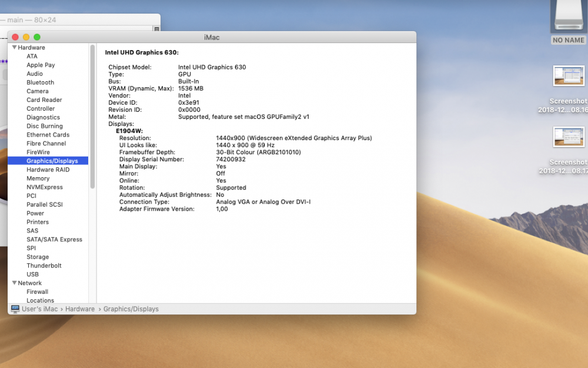Select the first Screenshot file thumbnail
This screenshot has height=368, width=588.
pos(568,76)
